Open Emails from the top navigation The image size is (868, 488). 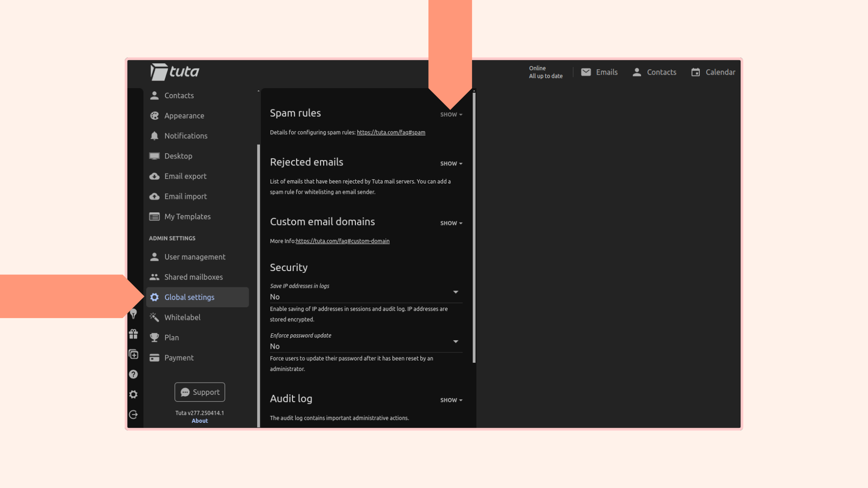coord(599,72)
